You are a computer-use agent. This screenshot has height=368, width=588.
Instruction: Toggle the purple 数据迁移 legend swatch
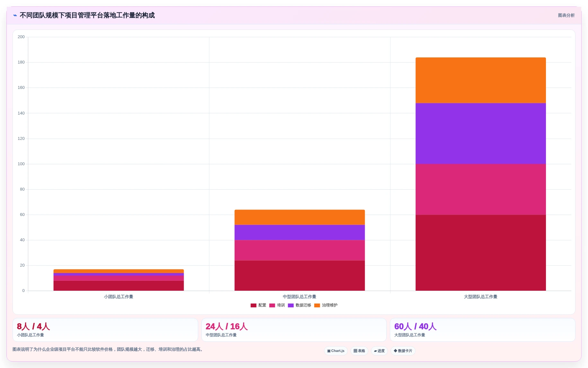click(x=291, y=305)
